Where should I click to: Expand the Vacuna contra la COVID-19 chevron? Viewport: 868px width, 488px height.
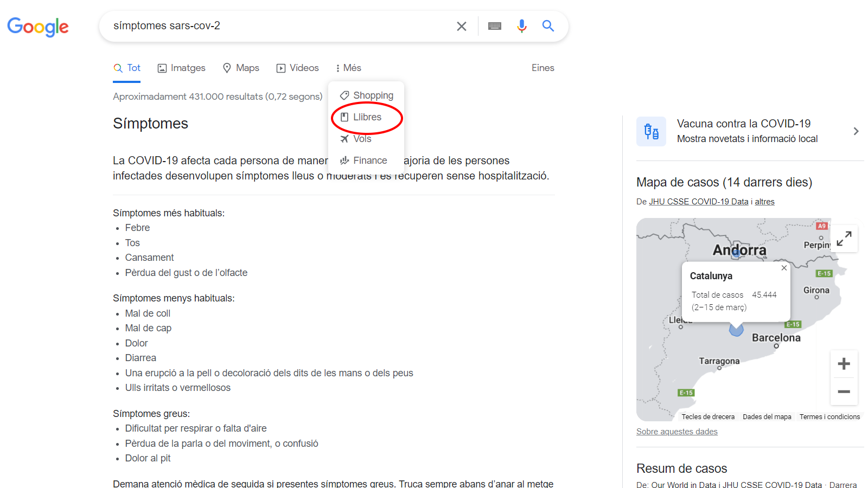click(856, 131)
